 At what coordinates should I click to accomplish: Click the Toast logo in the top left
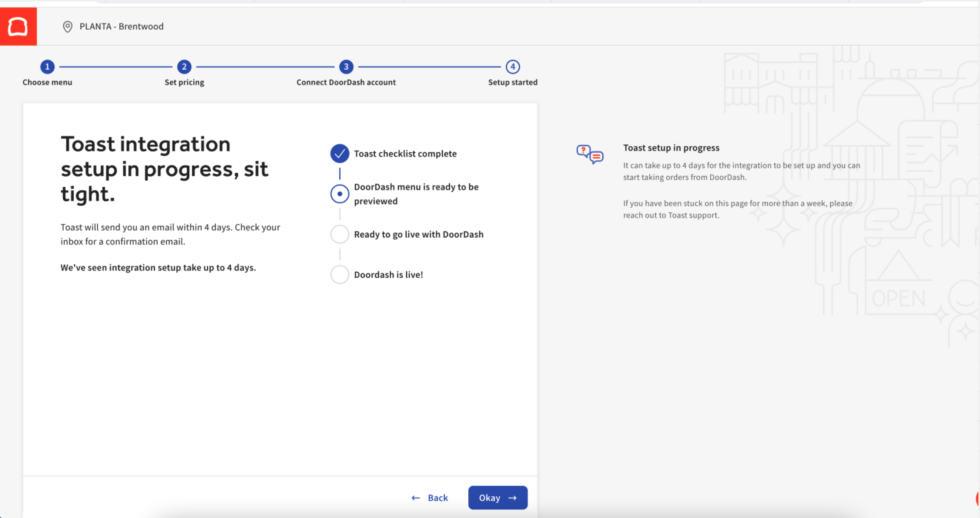coord(18,26)
